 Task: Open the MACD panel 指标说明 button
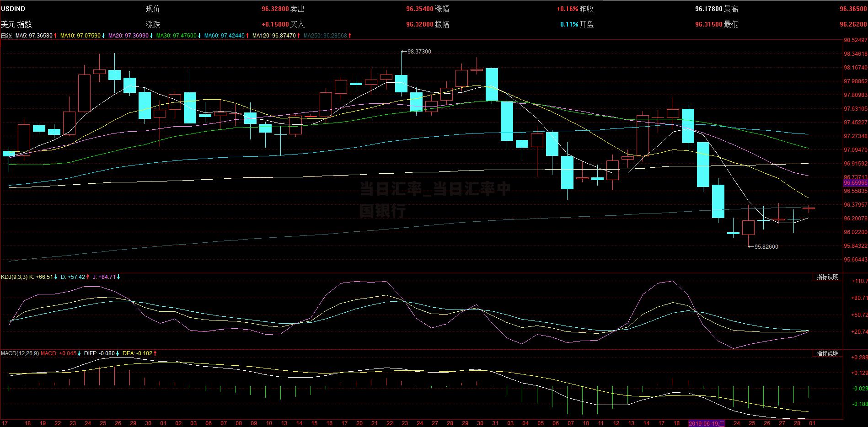[x=827, y=353]
